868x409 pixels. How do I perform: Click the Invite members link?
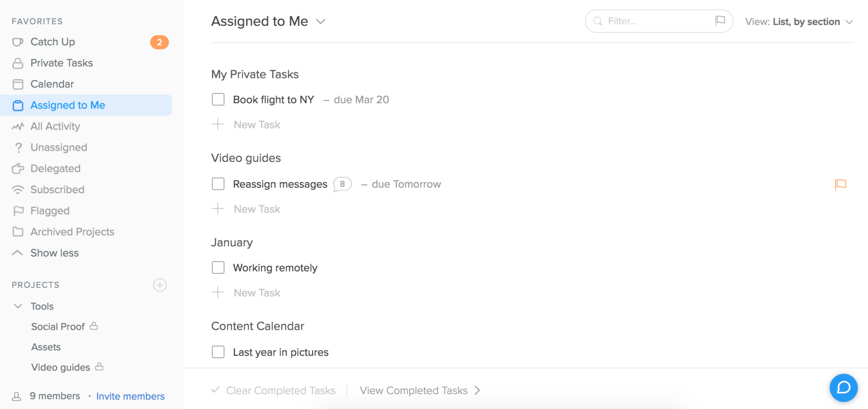pos(131,396)
